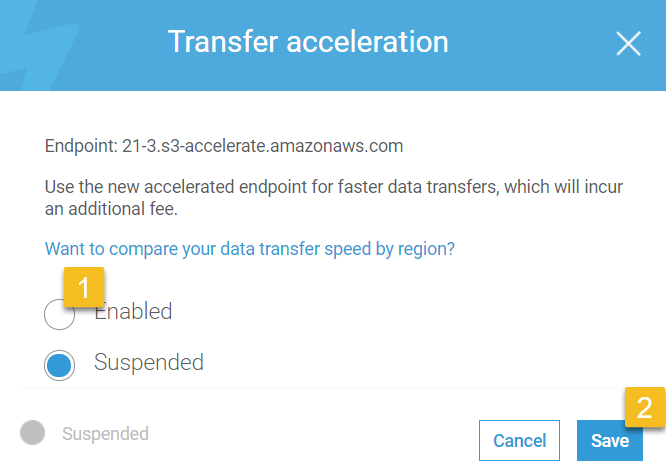Click the gray status circle in the footer
666x475 pixels.
point(33,433)
